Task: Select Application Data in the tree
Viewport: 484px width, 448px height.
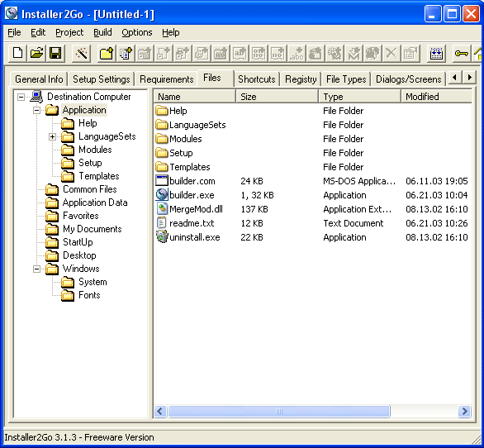Action: pos(95,203)
